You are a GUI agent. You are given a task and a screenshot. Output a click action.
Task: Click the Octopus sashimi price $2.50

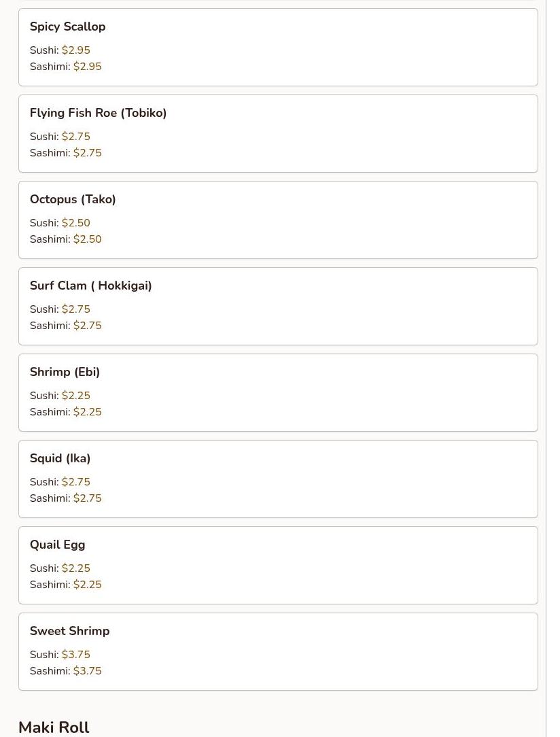click(87, 239)
